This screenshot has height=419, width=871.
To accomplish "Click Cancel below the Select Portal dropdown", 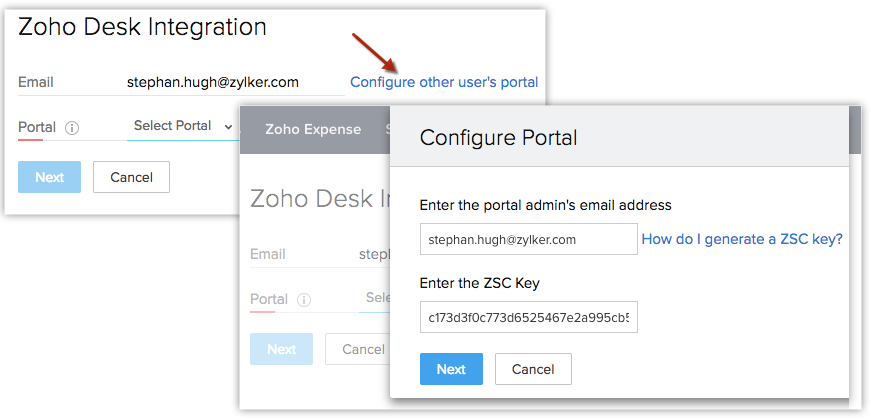I will [x=131, y=177].
